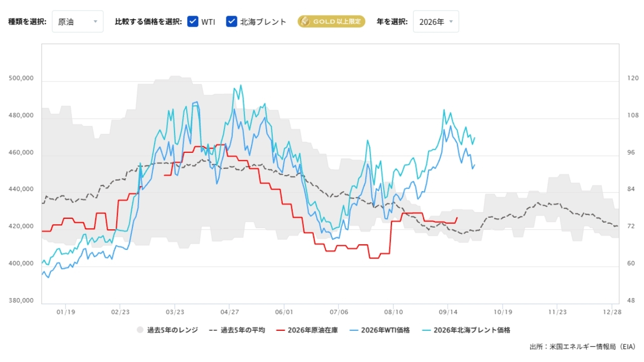
Task: Click the 04/27 date axis label
Action: 229,312
